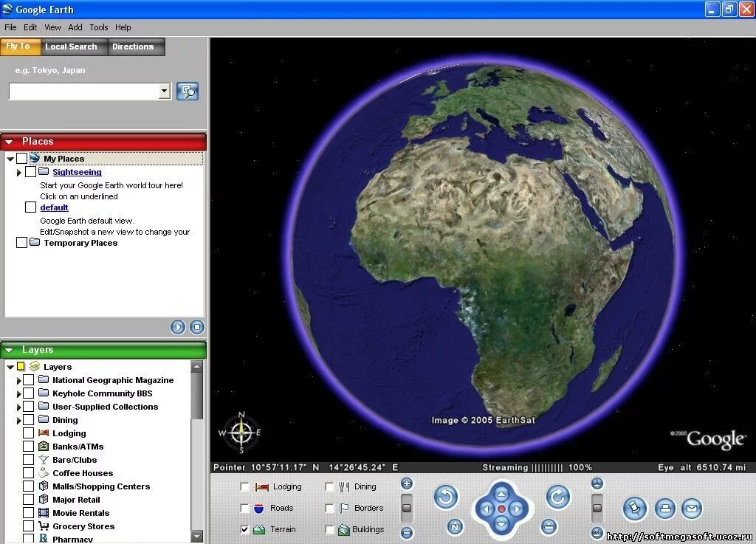This screenshot has width=756, height=544.
Task: Tilt up using top tilt button
Action: point(597,483)
